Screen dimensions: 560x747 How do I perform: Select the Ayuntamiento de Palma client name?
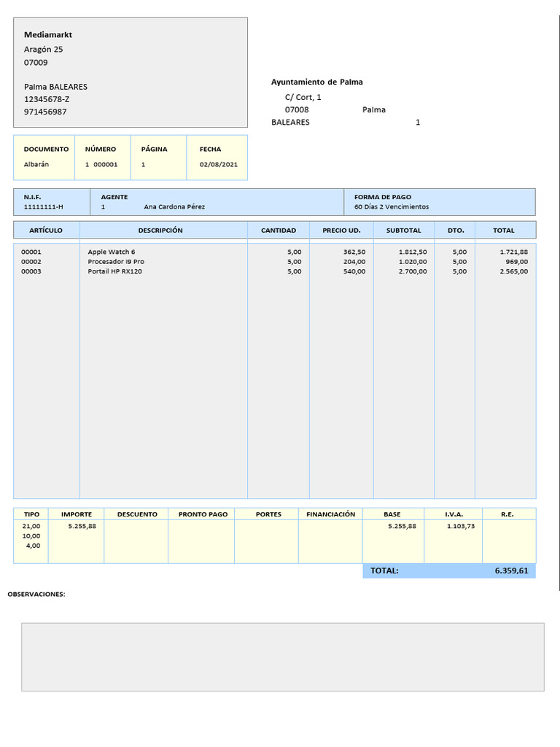[x=316, y=82]
